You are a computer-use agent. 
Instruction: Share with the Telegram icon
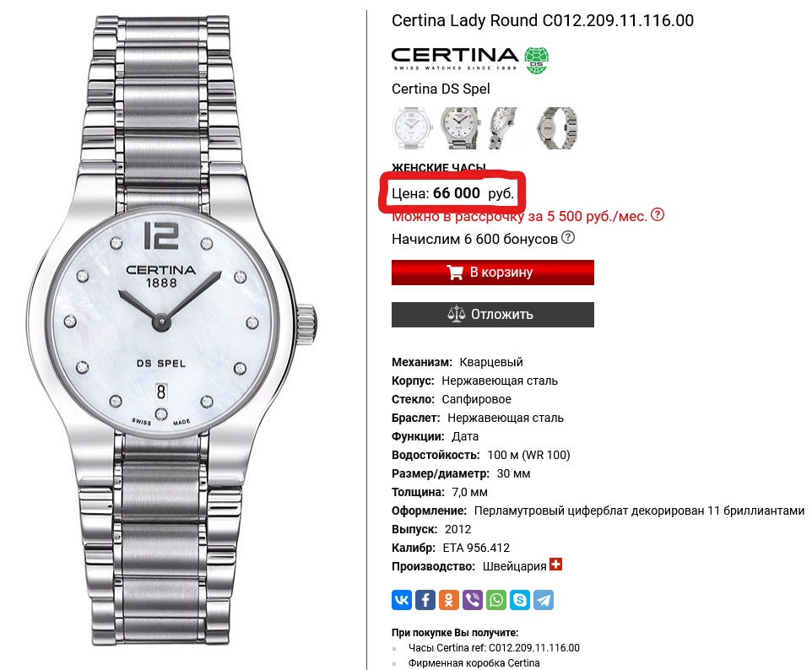pyautogui.click(x=544, y=600)
